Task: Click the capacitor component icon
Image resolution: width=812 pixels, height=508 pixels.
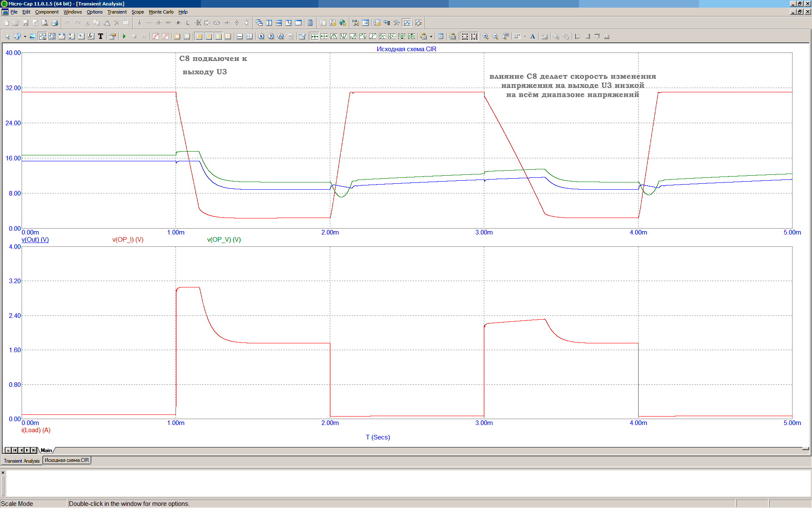Action: click(x=158, y=23)
